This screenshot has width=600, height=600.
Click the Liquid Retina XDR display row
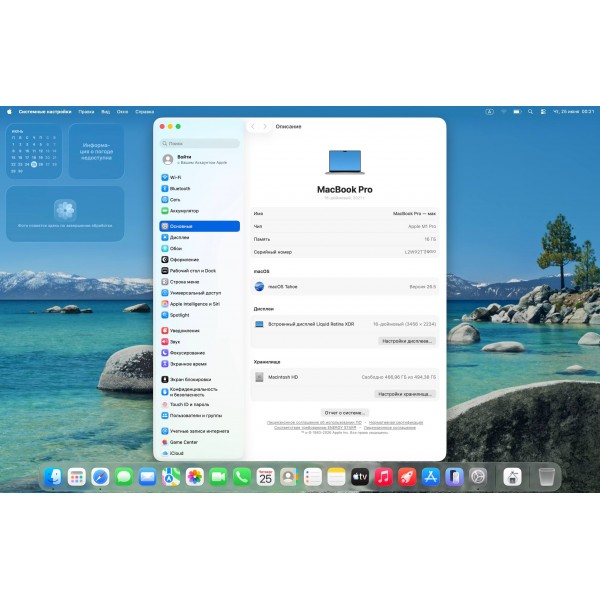[344, 324]
